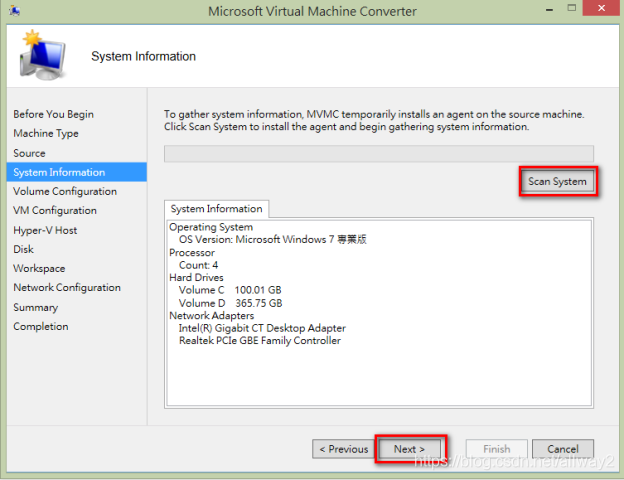This screenshot has width=624, height=480.
Task: Click the Processor heading
Action: point(192,253)
